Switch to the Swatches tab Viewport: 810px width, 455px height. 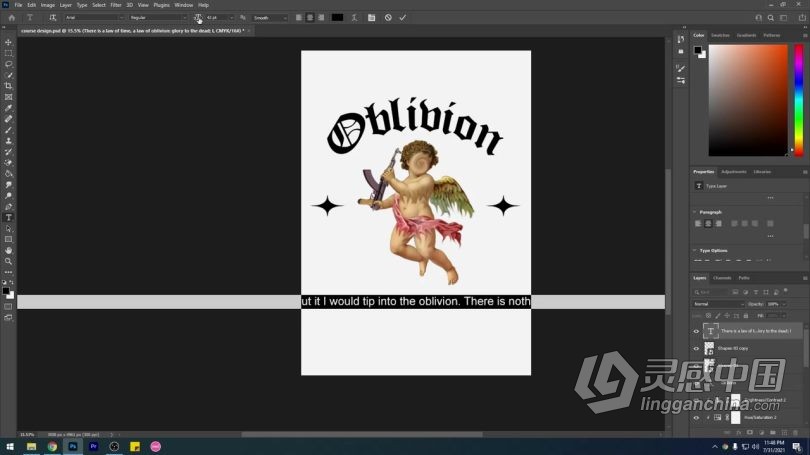tap(720, 35)
